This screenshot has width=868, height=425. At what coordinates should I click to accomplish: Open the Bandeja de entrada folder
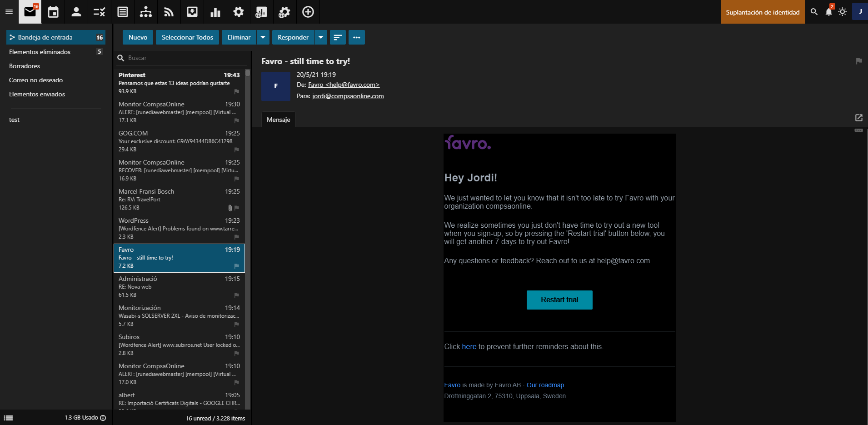56,37
